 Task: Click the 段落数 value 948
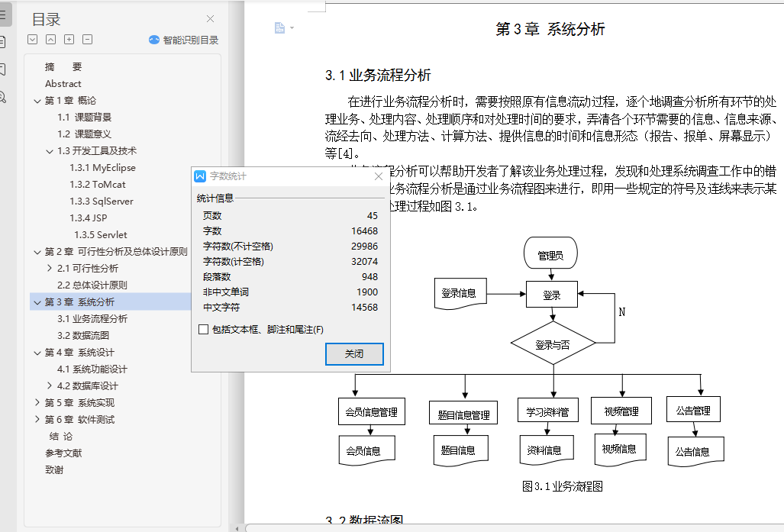click(369, 276)
